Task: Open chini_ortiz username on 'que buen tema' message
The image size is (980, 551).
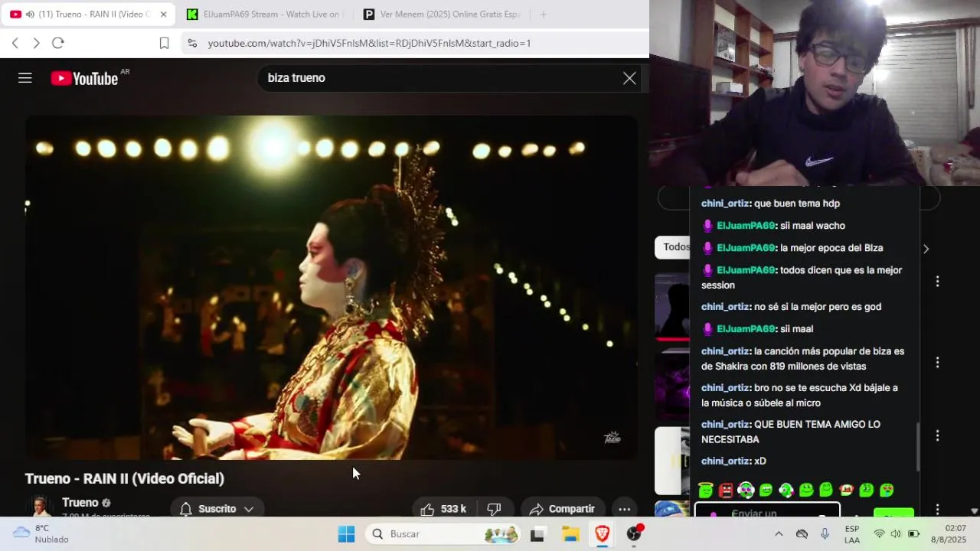Action: 725,204
